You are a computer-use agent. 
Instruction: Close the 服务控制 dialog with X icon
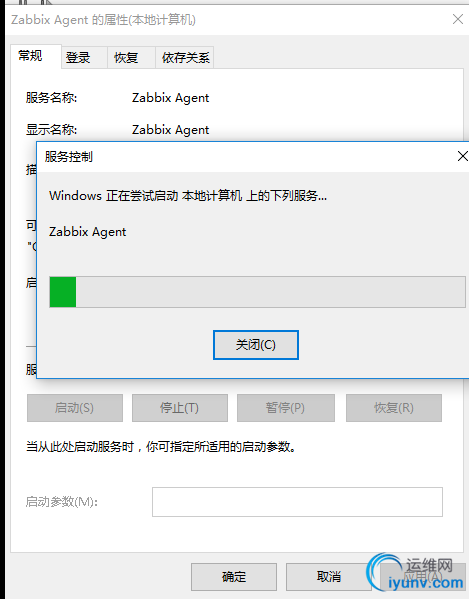click(x=463, y=156)
